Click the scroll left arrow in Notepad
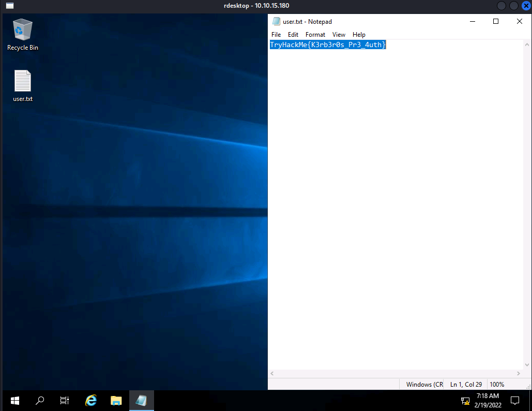Screen dimensions: 532x411 pos(272,373)
